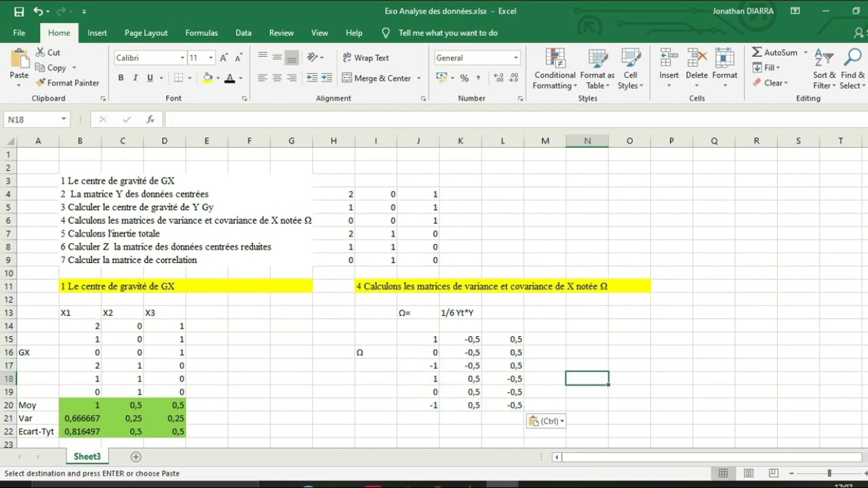Image resolution: width=868 pixels, height=488 pixels.
Task: Switch to the Data tab
Action: click(243, 33)
